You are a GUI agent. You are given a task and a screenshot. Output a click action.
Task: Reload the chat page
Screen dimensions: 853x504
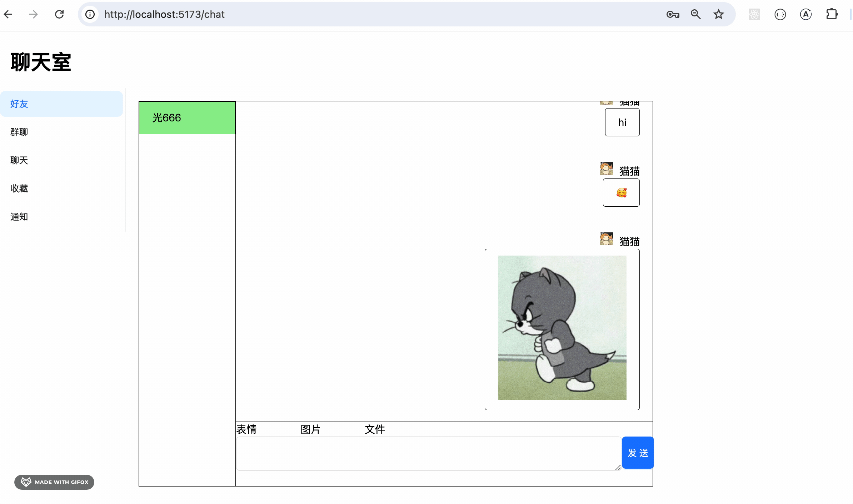[x=59, y=14]
